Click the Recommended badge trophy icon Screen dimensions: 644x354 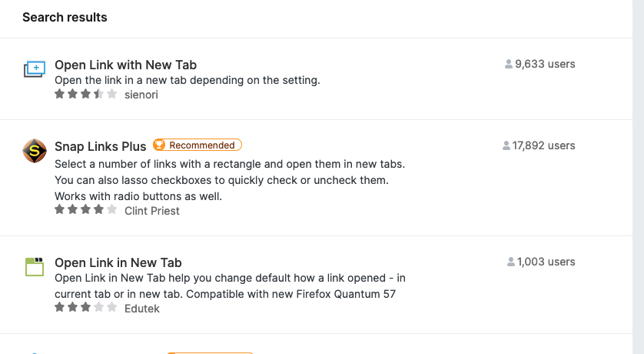click(x=160, y=145)
